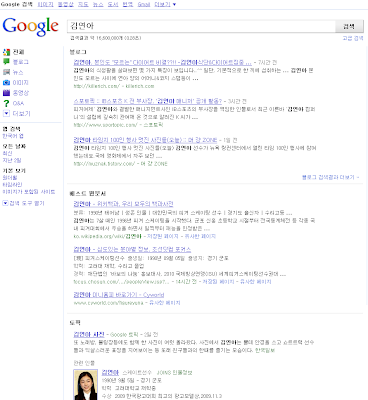Filter results by 최신 (latest)
368x400 pixels.
[7, 153]
